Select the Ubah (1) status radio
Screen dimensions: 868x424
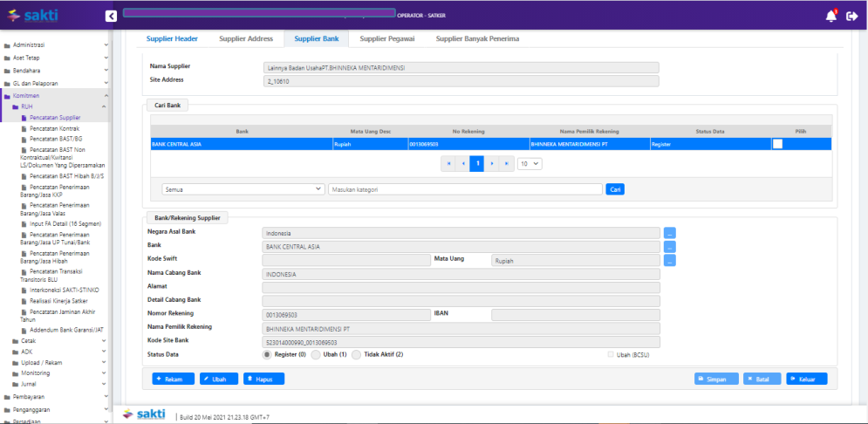click(x=316, y=354)
